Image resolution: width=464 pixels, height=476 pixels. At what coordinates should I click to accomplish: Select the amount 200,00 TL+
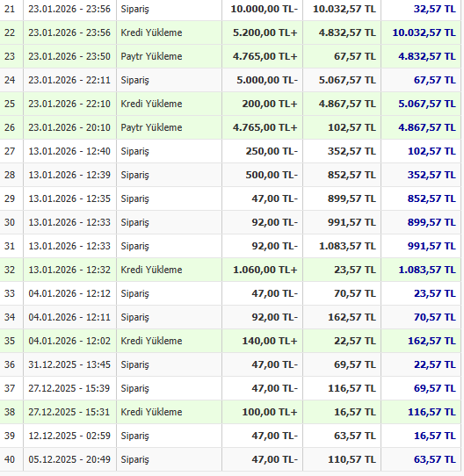(x=270, y=104)
